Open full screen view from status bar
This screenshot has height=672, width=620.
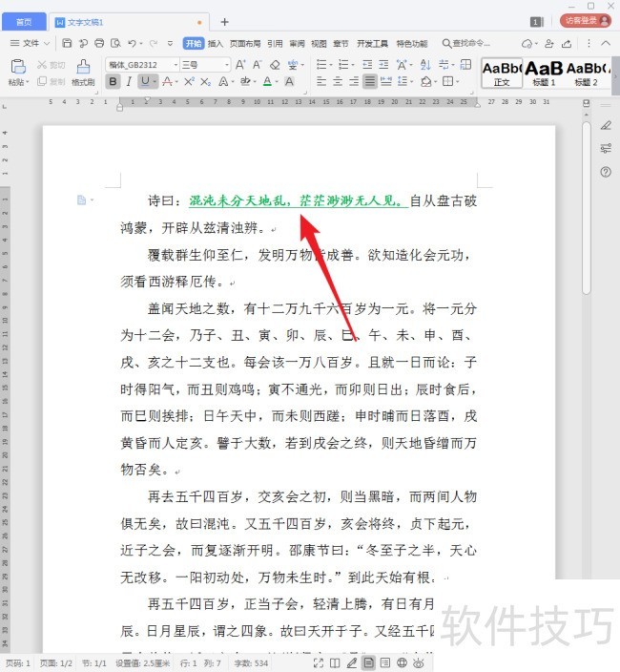point(319,663)
